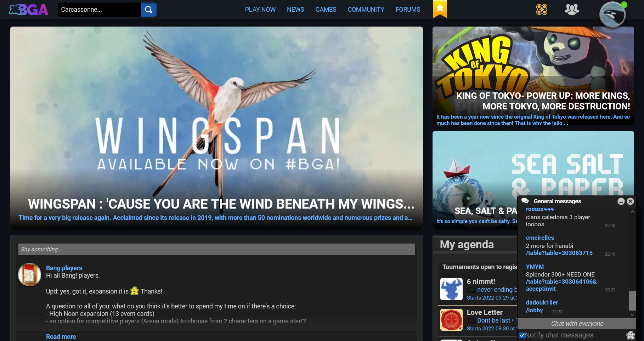Open the Love Letter tournament icon
The height and width of the screenshot is (341, 644).
[451, 320]
